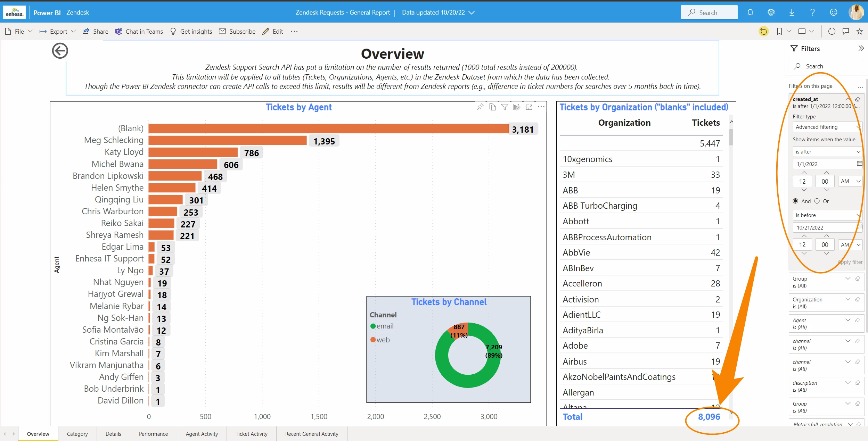868x441 pixels.
Task: Pin the Tickets by Agent visual
Action: pyautogui.click(x=480, y=107)
